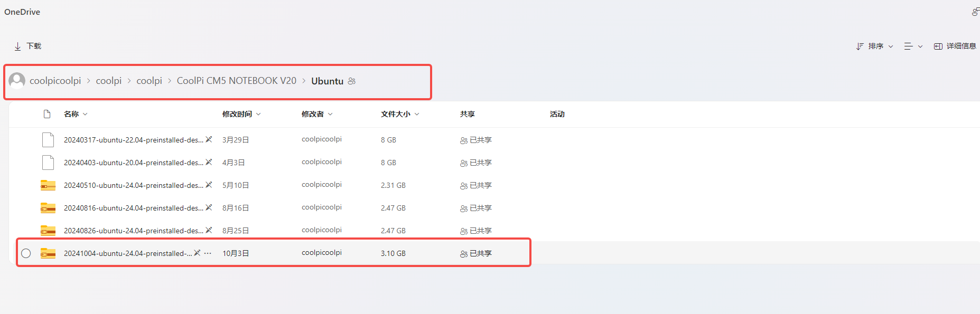Navigate to second coolpi breadcrumb

pyautogui.click(x=150, y=81)
